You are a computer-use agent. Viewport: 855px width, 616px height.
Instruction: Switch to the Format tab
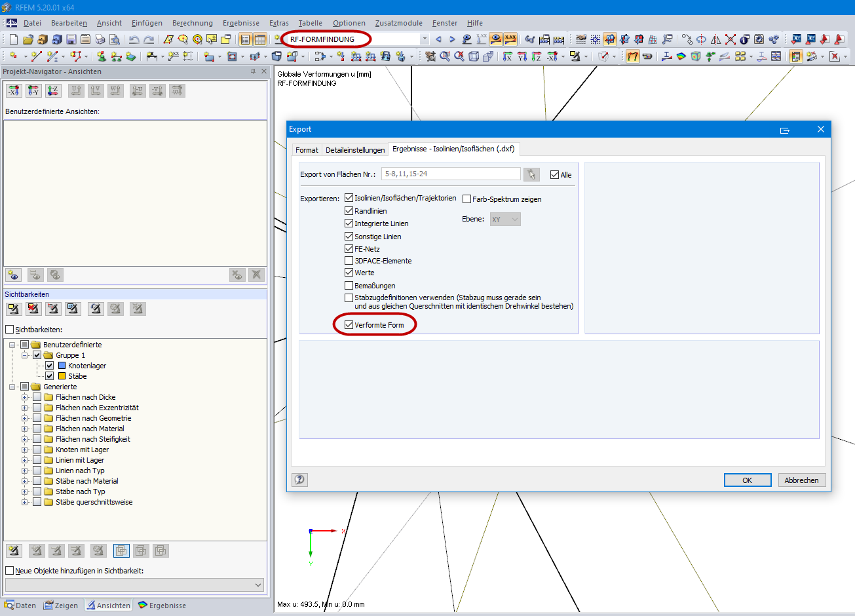coord(307,150)
